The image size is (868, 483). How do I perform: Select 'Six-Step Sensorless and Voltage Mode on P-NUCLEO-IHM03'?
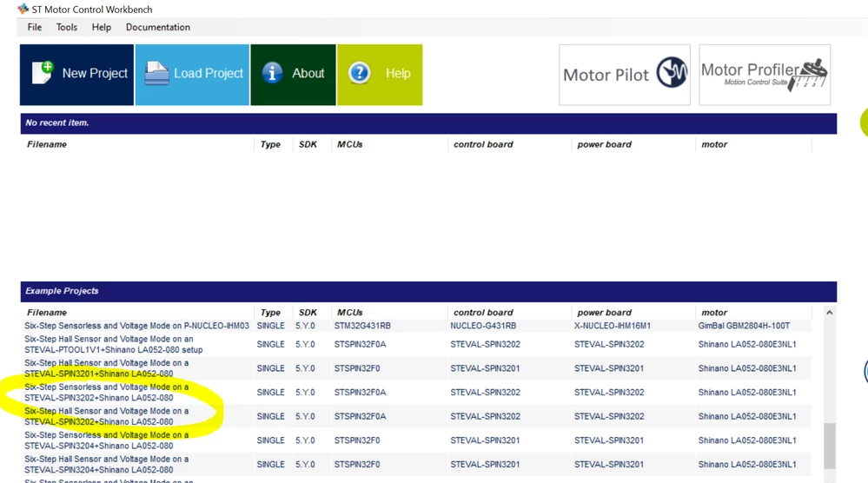pos(136,326)
